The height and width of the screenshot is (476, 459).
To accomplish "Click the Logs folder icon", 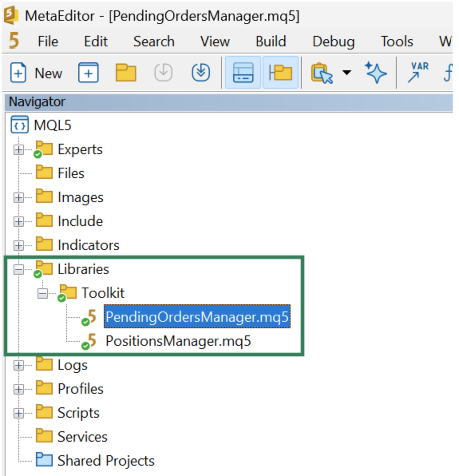I will pyautogui.click(x=44, y=364).
